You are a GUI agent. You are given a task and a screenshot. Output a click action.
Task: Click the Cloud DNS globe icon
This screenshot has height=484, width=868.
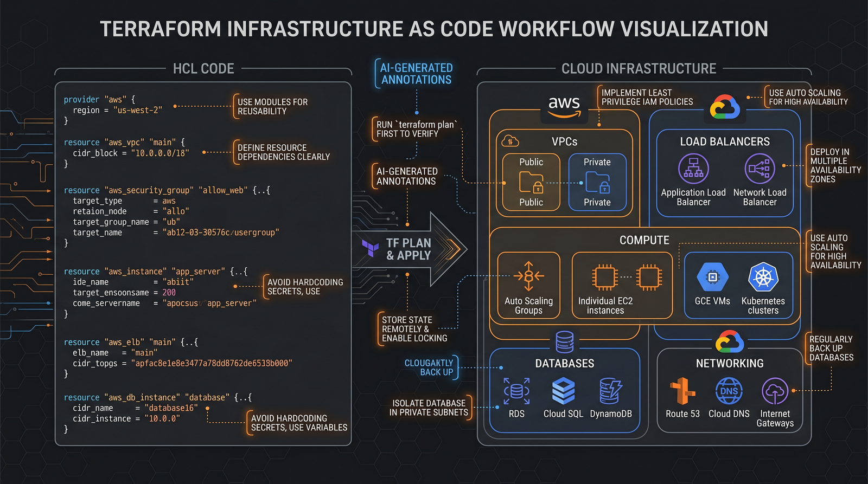tap(729, 391)
